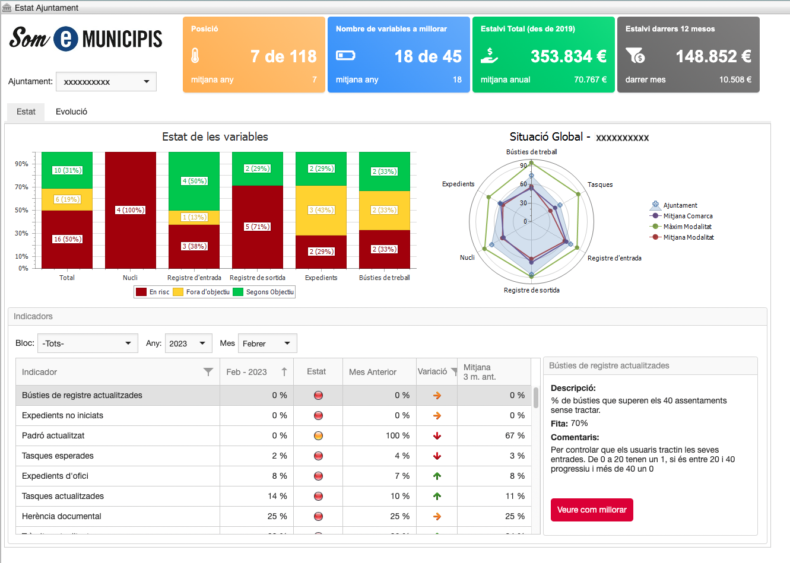Click green up arrow for Expedients d'ofici
This screenshot has width=790, height=563.
click(x=437, y=476)
